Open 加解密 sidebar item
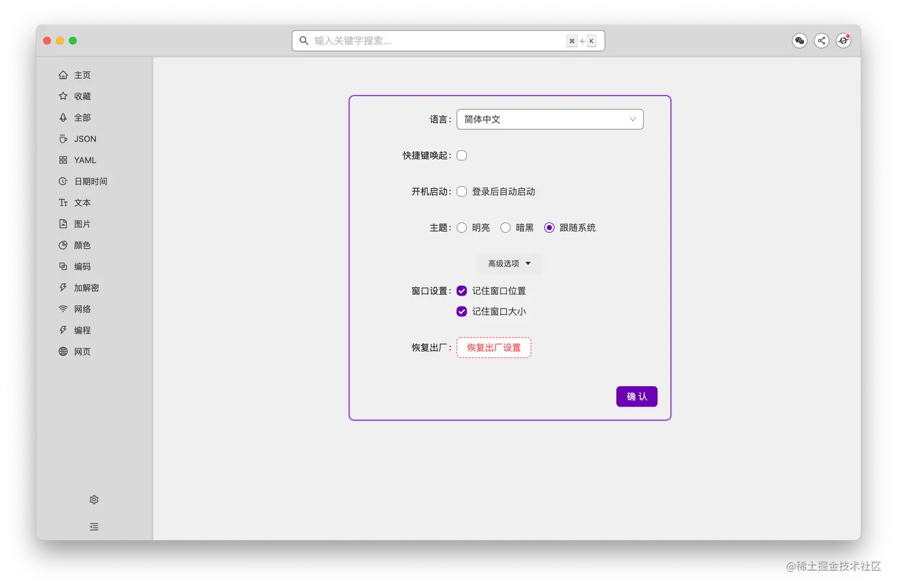 point(87,288)
